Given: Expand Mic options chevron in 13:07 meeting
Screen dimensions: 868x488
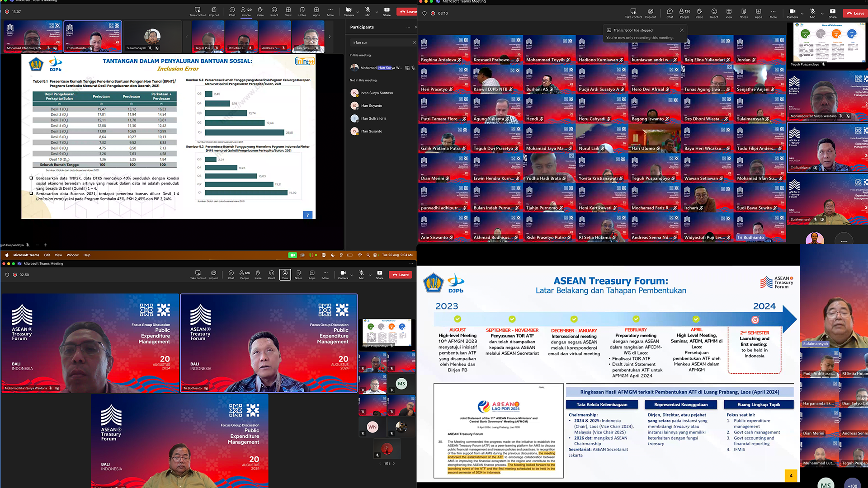Looking at the screenshot, I should (377, 12).
